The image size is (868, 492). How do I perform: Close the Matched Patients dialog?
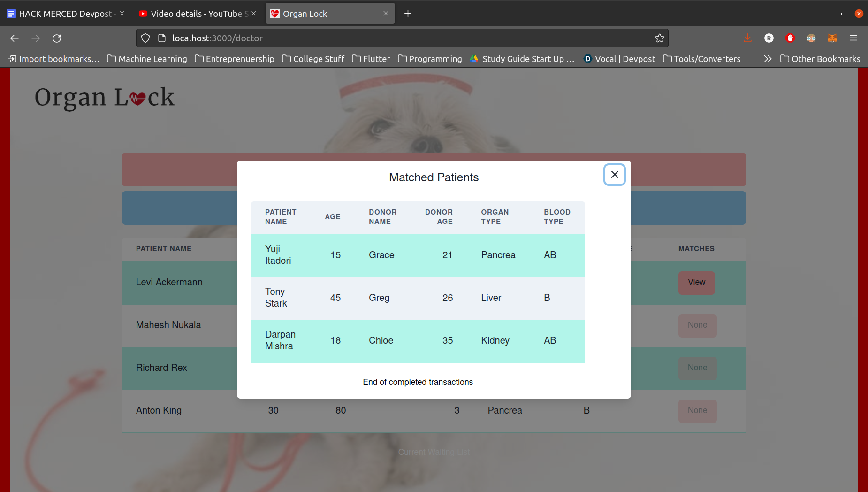(x=614, y=175)
